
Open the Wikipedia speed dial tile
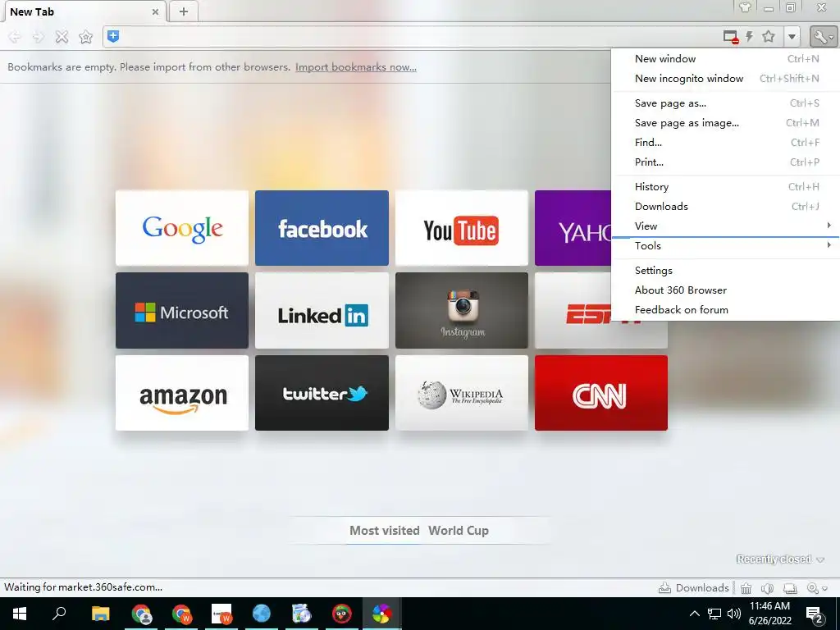[x=462, y=393]
